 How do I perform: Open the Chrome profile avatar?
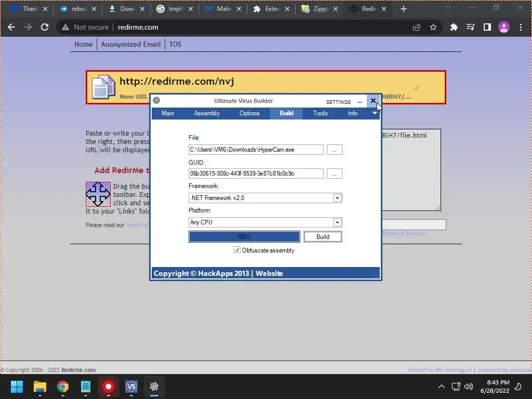[x=504, y=27]
